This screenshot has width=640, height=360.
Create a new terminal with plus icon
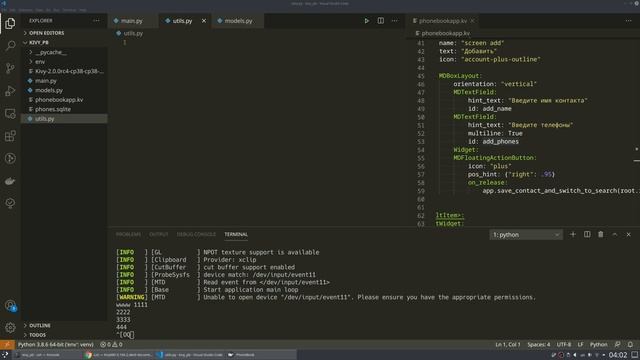tap(573, 234)
